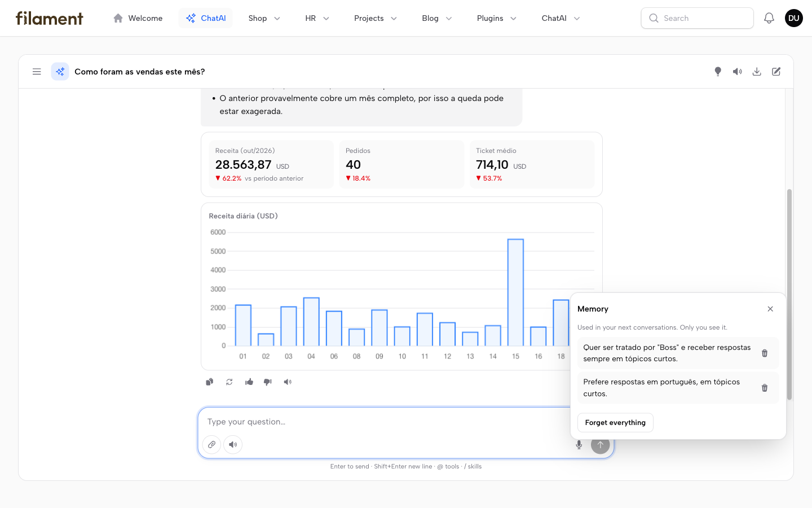Click the lightbulb memory icon in chat header
812x508 pixels.
coord(718,72)
